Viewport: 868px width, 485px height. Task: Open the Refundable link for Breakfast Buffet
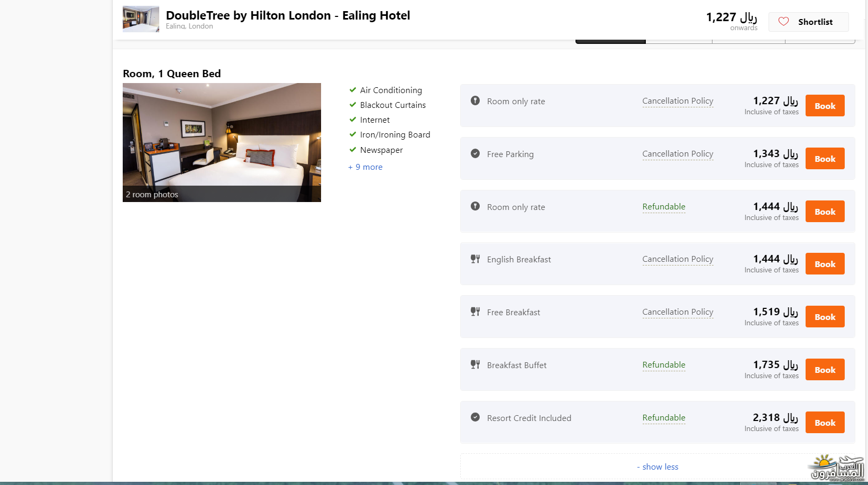pyautogui.click(x=664, y=365)
